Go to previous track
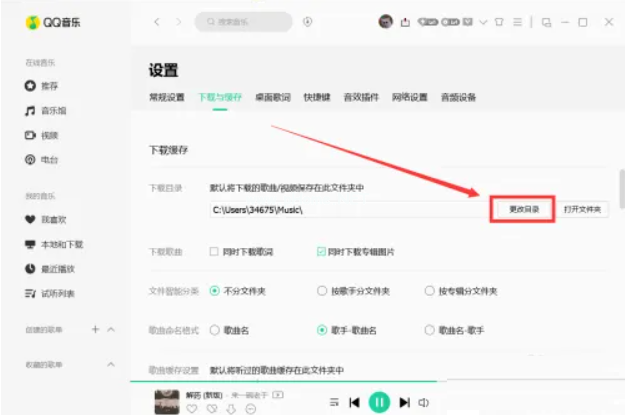 point(354,402)
